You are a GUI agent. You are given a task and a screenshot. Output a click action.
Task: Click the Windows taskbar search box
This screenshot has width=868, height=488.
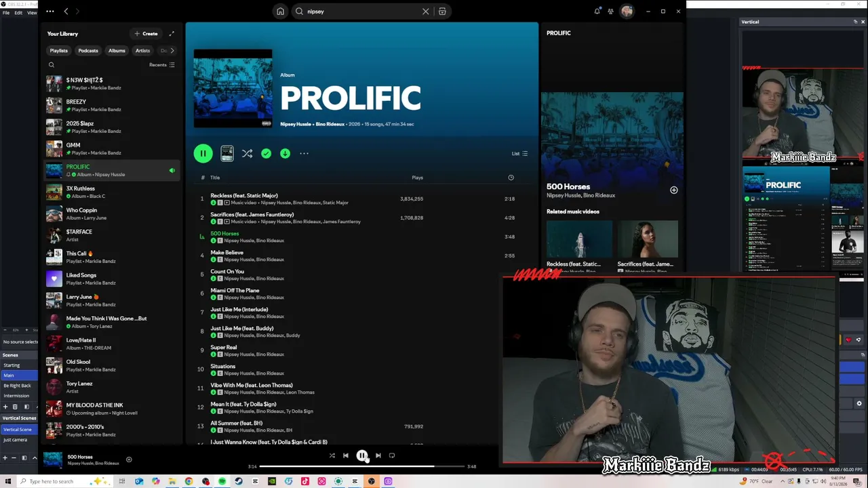pyautogui.click(x=64, y=481)
